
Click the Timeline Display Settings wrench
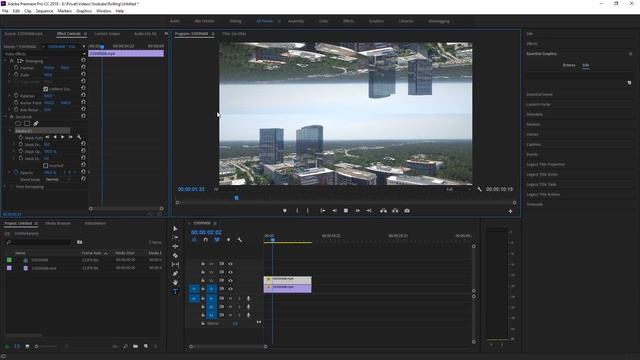click(240, 240)
